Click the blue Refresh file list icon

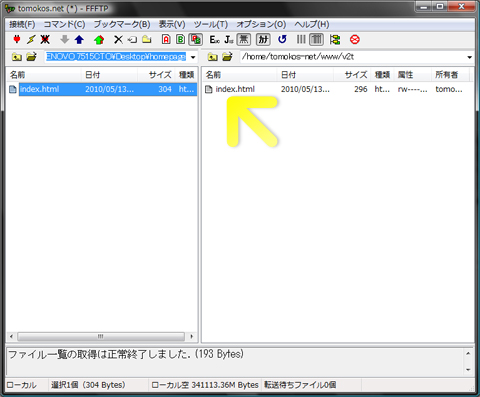[282, 40]
